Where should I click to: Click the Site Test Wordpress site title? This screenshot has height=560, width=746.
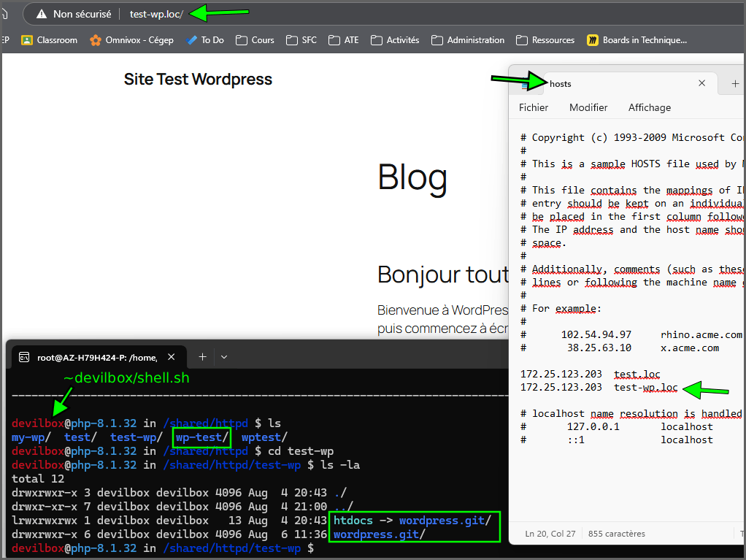click(x=198, y=79)
